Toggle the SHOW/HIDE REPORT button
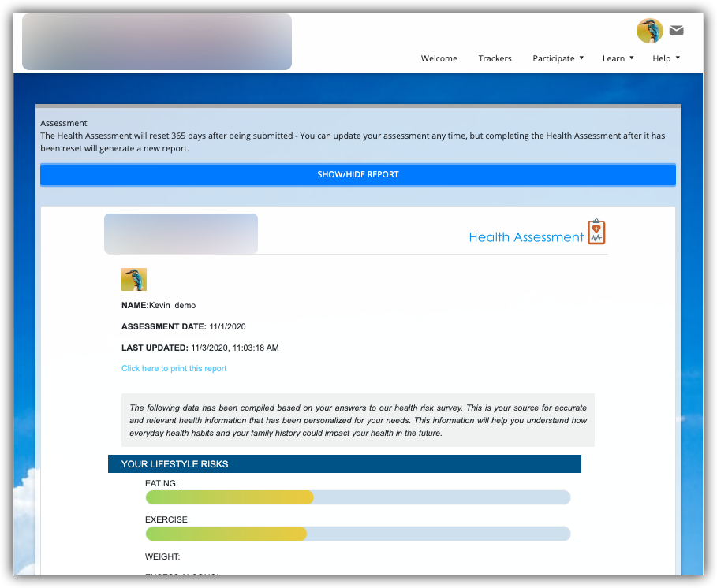This screenshot has height=588, width=717. tap(358, 174)
